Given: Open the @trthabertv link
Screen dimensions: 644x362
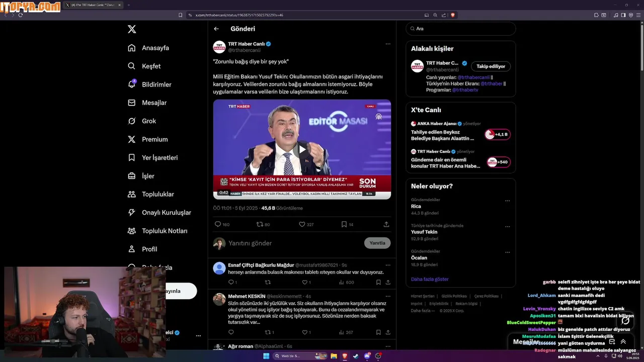Looking at the screenshot, I should (465, 90).
